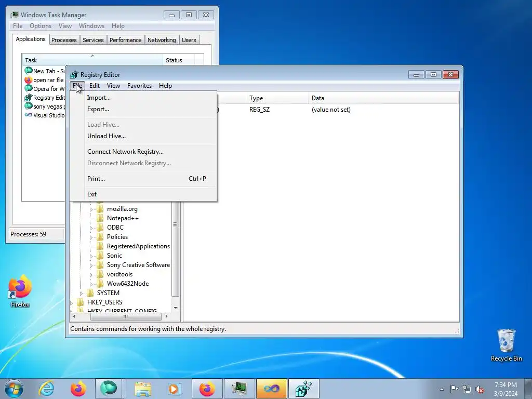Image resolution: width=532 pixels, height=399 pixels.
Task: Click the tree pane horizontal scrollbar thumb
Action: tap(126, 316)
